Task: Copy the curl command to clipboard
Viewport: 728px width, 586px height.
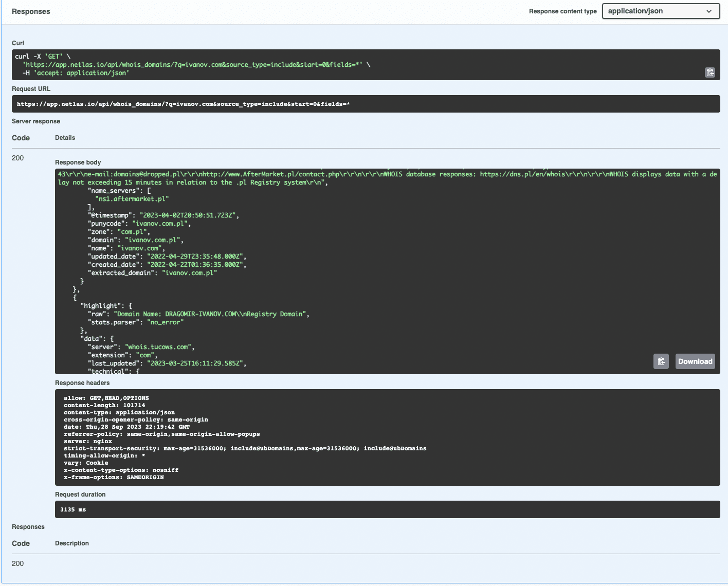Action: point(710,72)
